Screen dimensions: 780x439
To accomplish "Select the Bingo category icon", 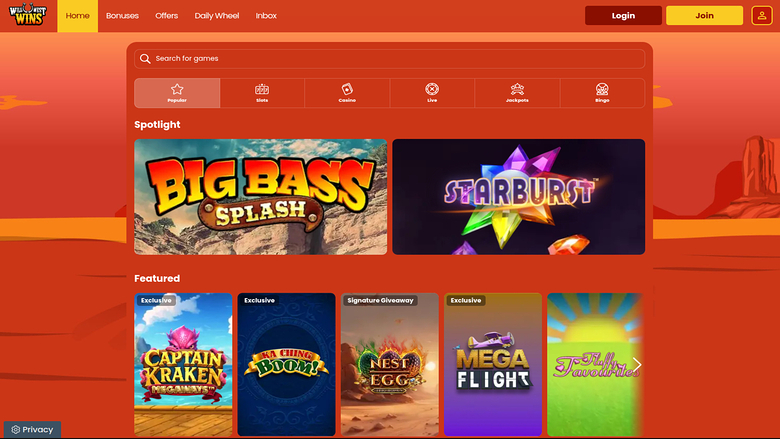I will coord(602,89).
